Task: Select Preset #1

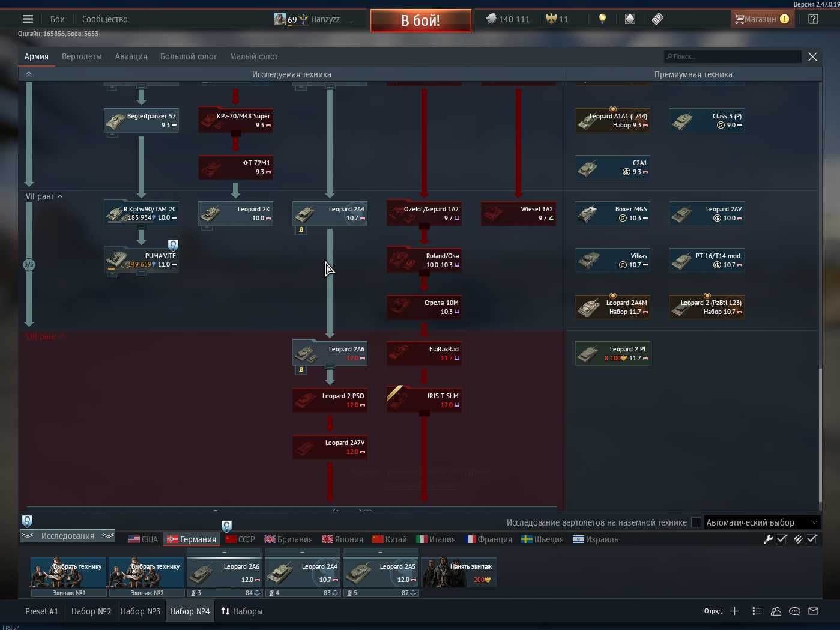Action: click(42, 611)
